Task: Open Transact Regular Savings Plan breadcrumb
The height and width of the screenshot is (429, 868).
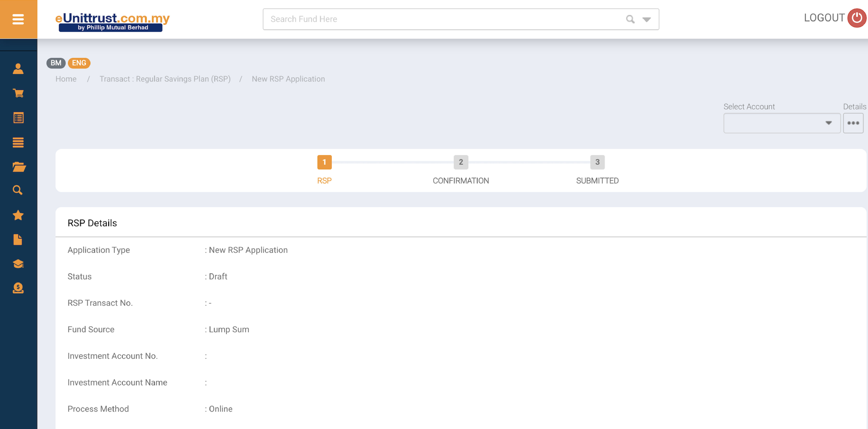Action: [x=165, y=79]
